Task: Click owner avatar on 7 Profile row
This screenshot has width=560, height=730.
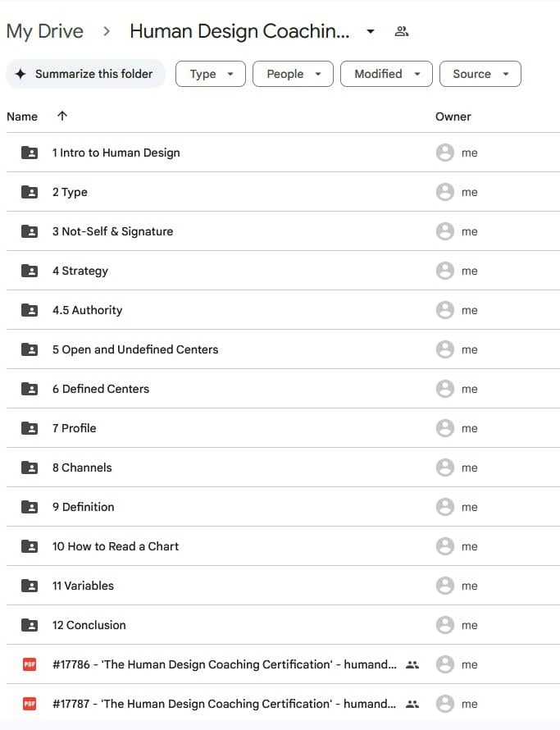Action: 445,428
